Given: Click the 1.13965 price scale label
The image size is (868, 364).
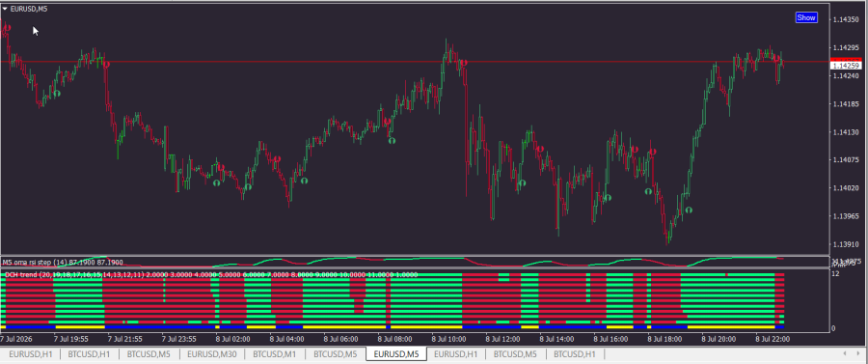Looking at the screenshot, I should [845, 216].
